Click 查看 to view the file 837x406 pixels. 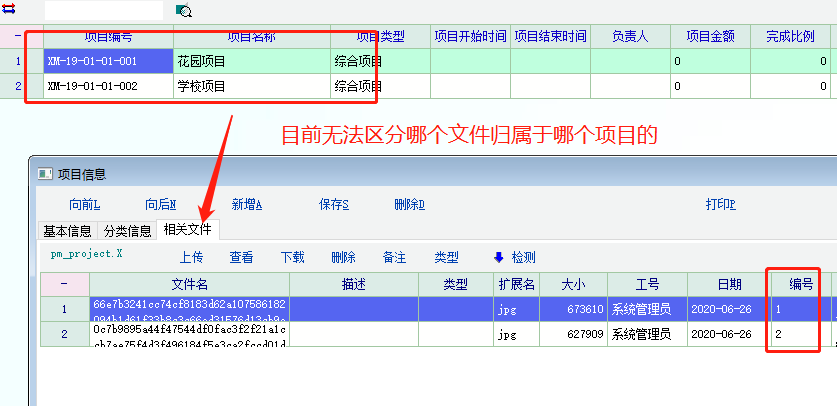[241, 257]
